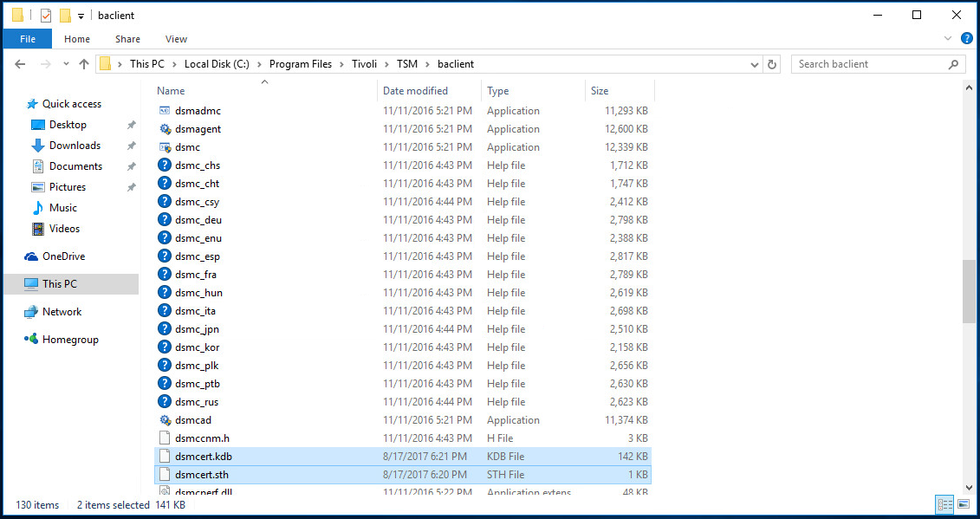Click the vertical scrollbar thumb in file list
This screenshot has width=980, height=519.
969,290
